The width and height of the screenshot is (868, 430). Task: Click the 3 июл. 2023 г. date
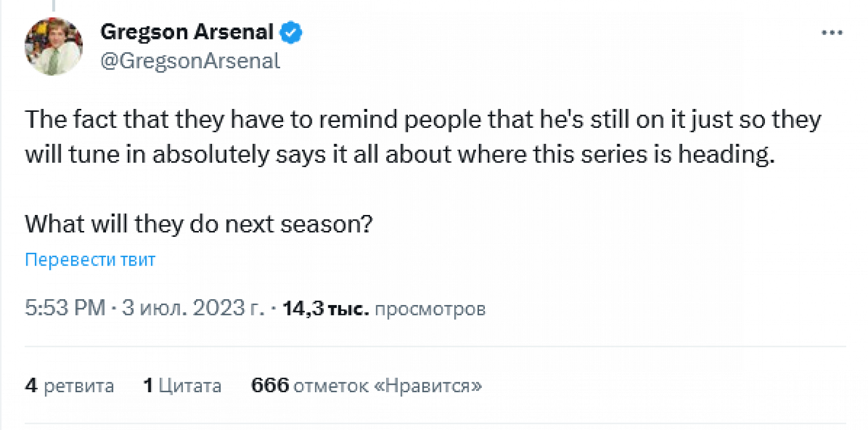(x=193, y=309)
